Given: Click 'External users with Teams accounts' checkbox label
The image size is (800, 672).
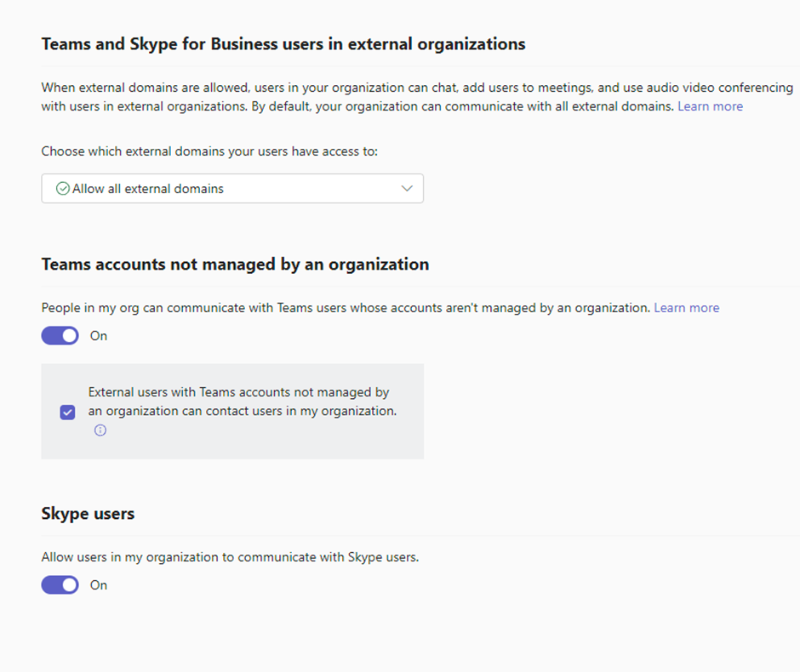Looking at the screenshot, I should pyautogui.click(x=243, y=401).
